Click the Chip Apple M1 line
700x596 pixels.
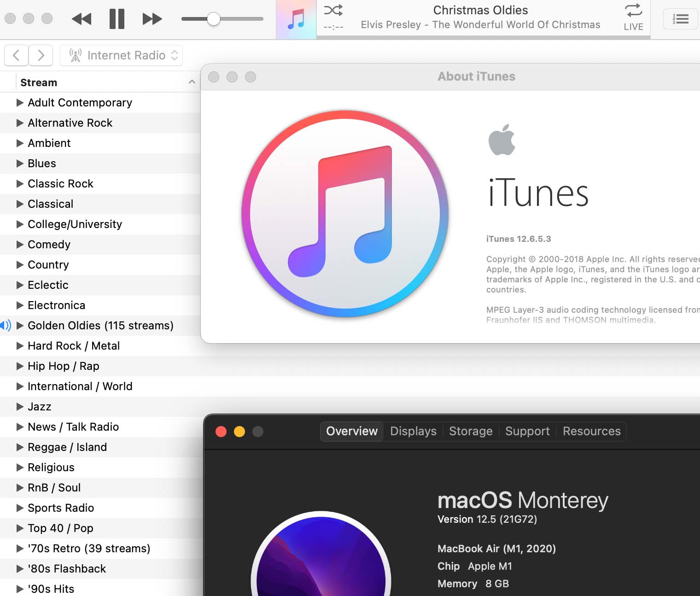click(474, 566)
